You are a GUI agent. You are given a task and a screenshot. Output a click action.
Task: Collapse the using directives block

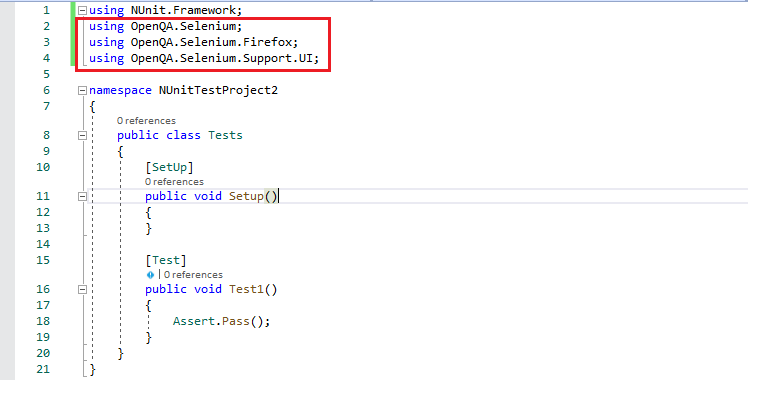83,10
